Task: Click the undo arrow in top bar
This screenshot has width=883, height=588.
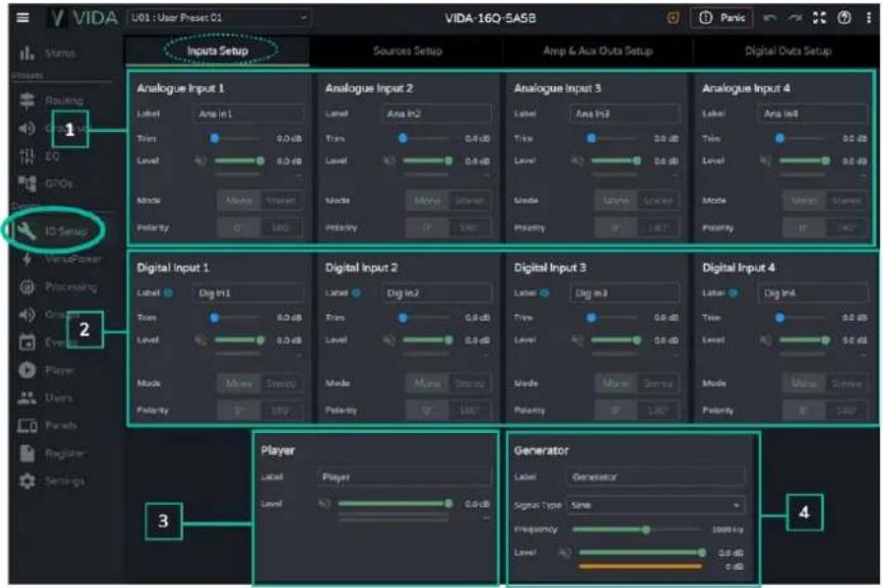Action: (769, 17)
